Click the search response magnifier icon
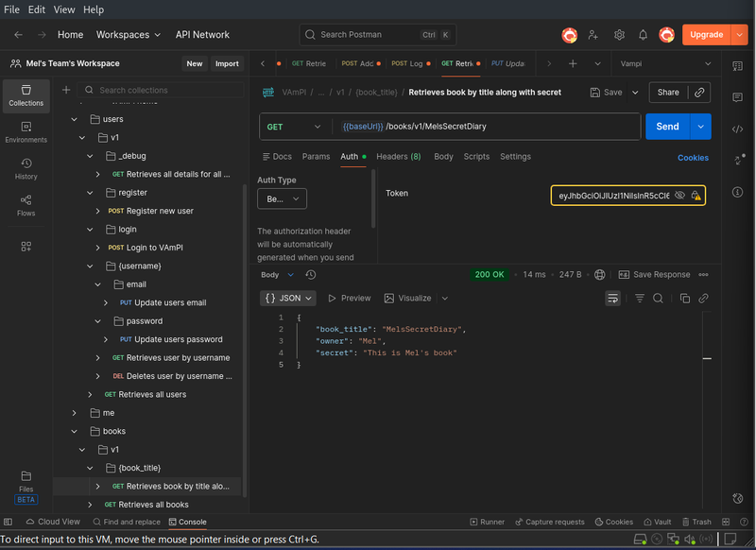The image size is (756, 550). pos(659,298)
